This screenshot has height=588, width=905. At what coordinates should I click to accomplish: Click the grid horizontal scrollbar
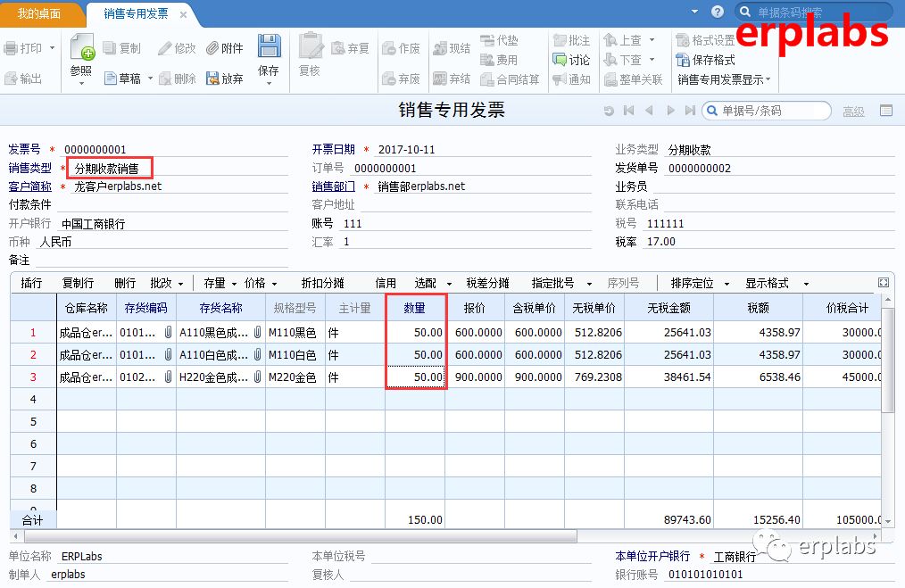(x=300, y=536)
